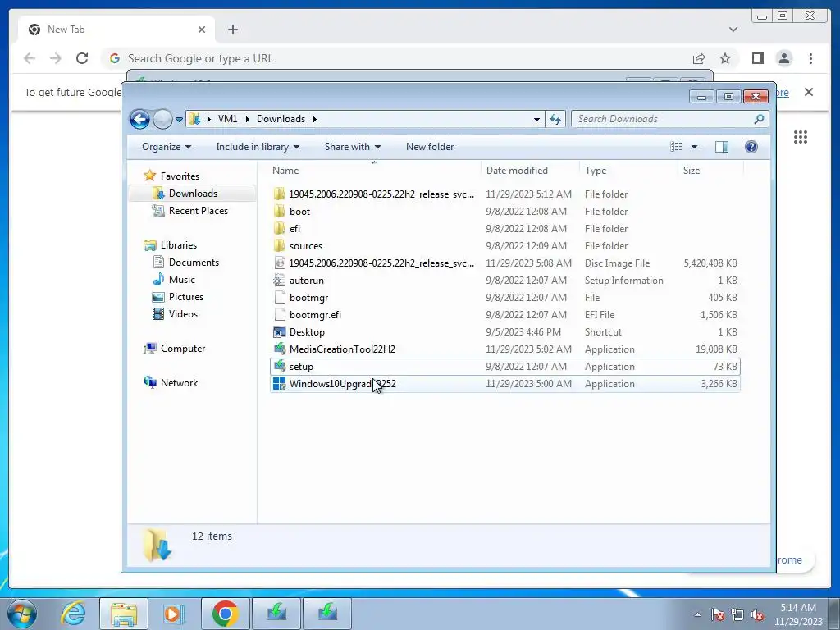Open the Pictures library
Viewport: 840px width, 630px height.
click(x=186, y=296)
